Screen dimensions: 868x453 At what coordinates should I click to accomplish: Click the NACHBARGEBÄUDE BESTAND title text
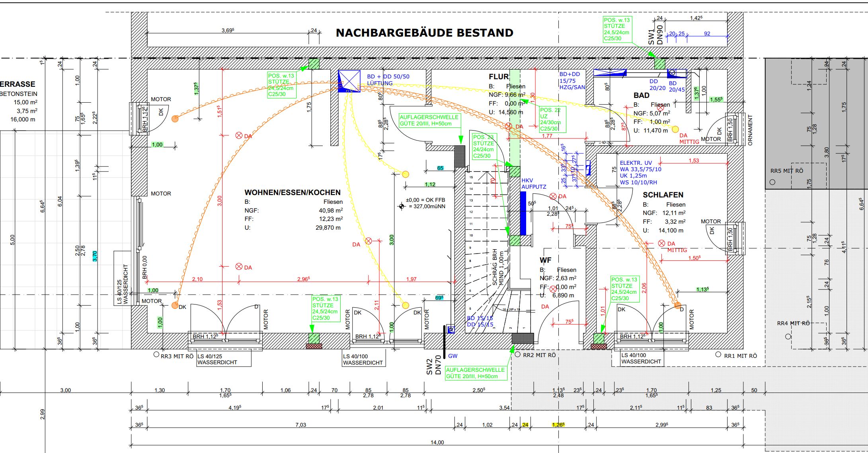point(424,33)
